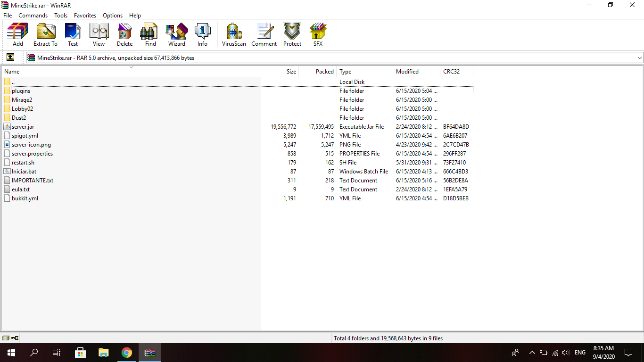Open File Explorer from the taskbar
This screenshot has width=644, height=362.
click(103, 353)
